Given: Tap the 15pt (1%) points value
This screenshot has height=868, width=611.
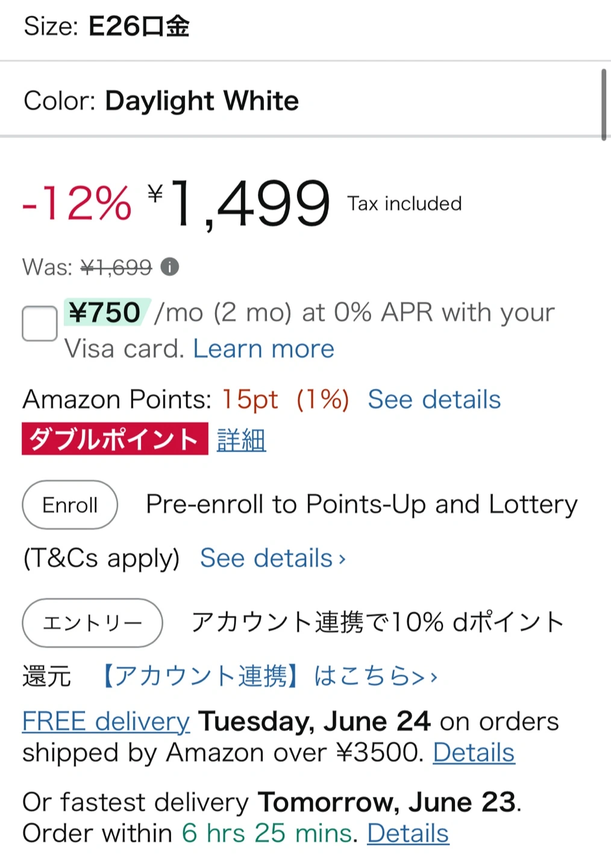Looking at the screenshot, I should [x=285, y=399].
